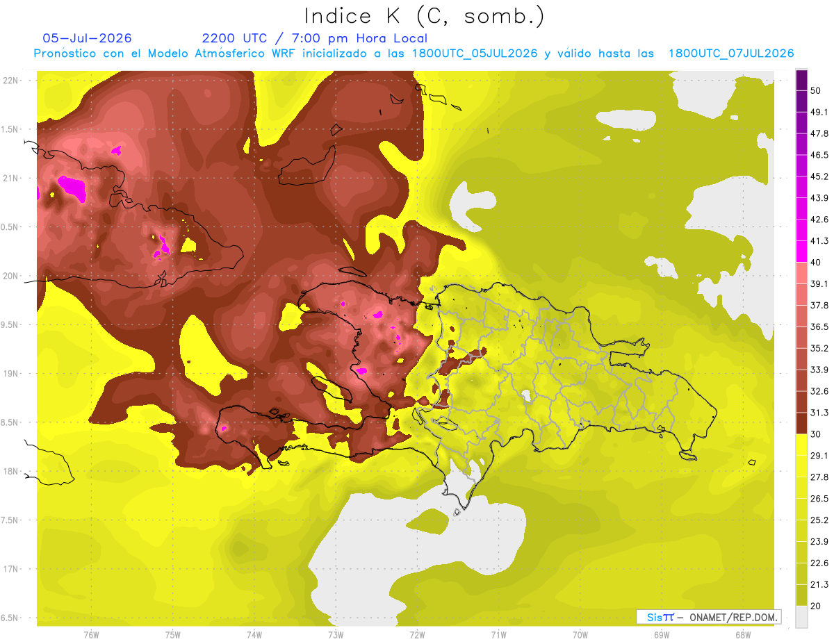Click the colorbar value "26.5"

pos(819,499)
